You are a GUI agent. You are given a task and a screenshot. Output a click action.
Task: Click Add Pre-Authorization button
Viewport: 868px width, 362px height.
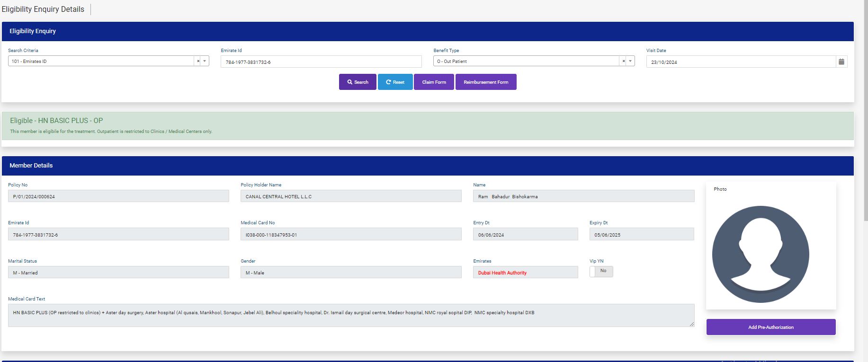tap(770, 327)
